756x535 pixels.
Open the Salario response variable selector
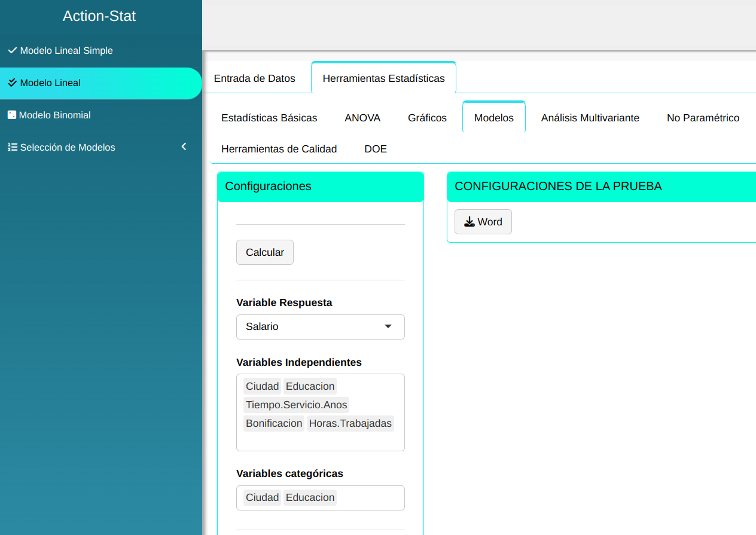(x=311, y=326)
